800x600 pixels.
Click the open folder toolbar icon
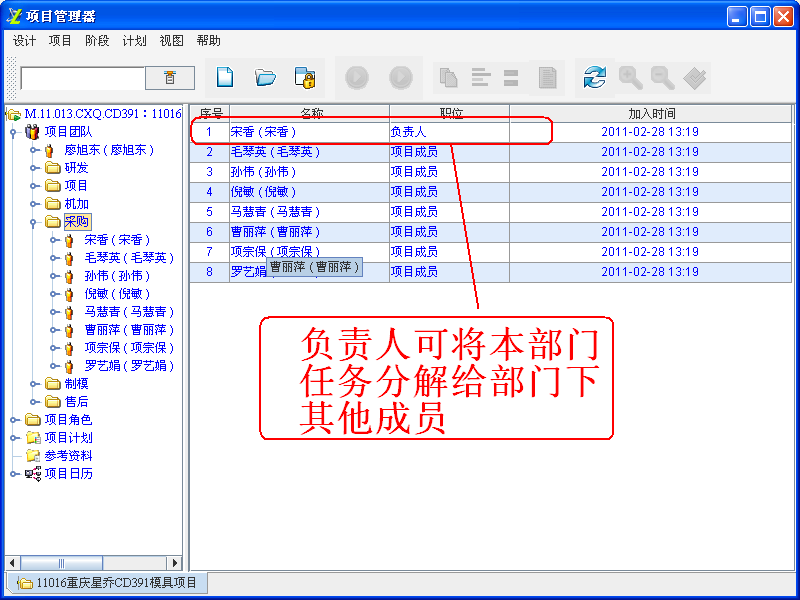pos(265,78)
